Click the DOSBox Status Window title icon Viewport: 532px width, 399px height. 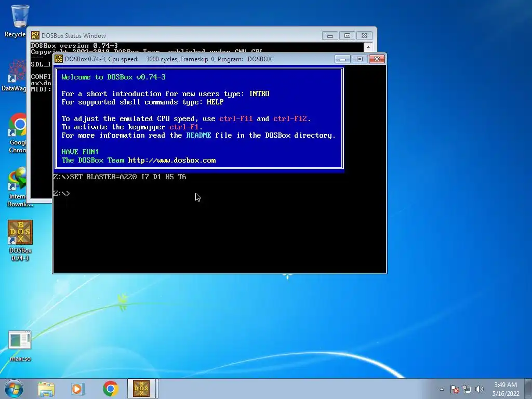coord(35,35)
